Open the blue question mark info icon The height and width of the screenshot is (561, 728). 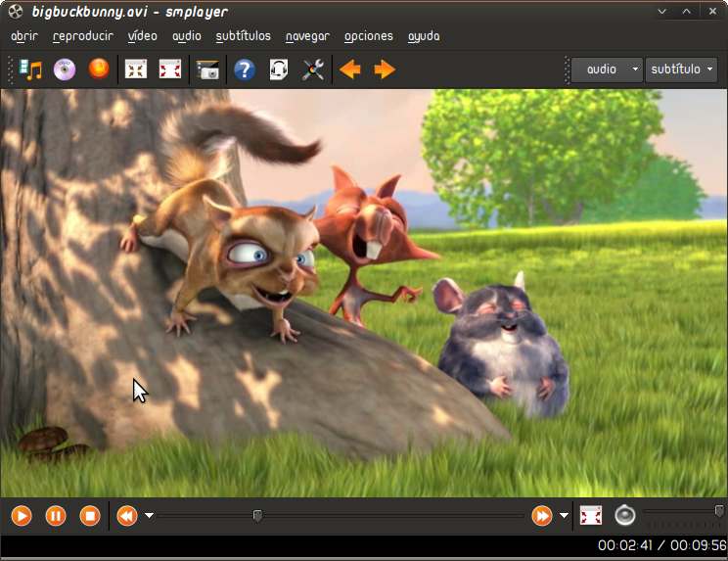click(245, 70)
